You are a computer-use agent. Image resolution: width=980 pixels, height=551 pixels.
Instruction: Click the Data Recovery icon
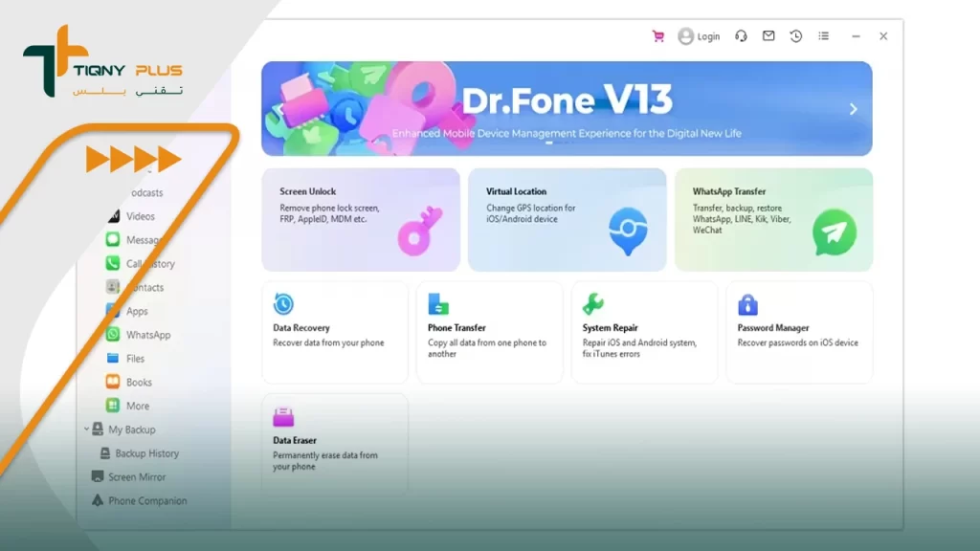point(283,304)
